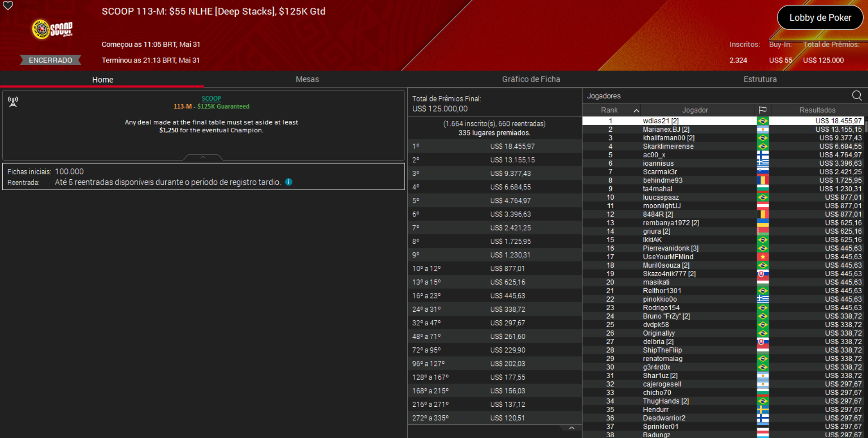Select player ShipTheFliip
868x438 pixels.
coord(662,350)
